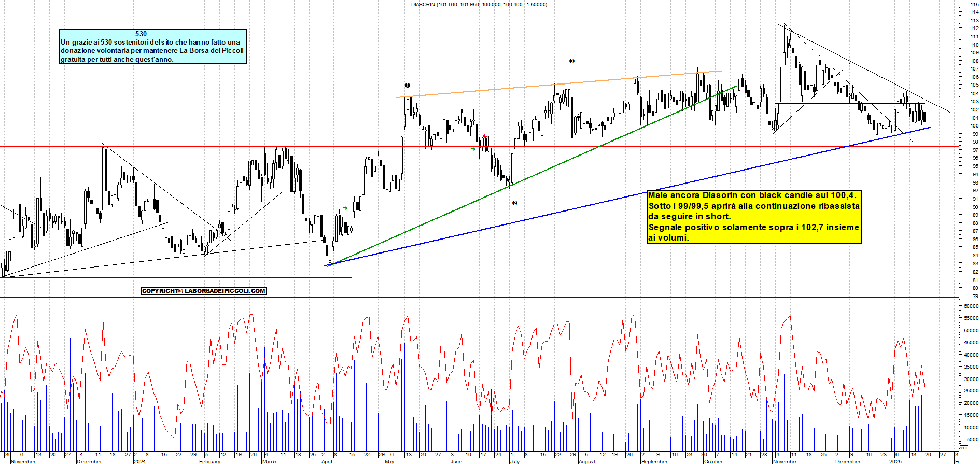
Task: Click the 'June' month label
Action: [456, 461]
